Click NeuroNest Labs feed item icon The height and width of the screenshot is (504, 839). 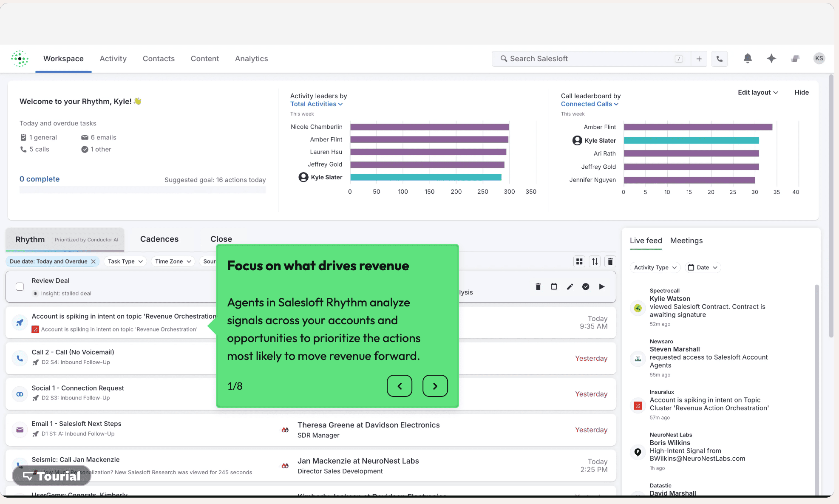pos(638,452)
